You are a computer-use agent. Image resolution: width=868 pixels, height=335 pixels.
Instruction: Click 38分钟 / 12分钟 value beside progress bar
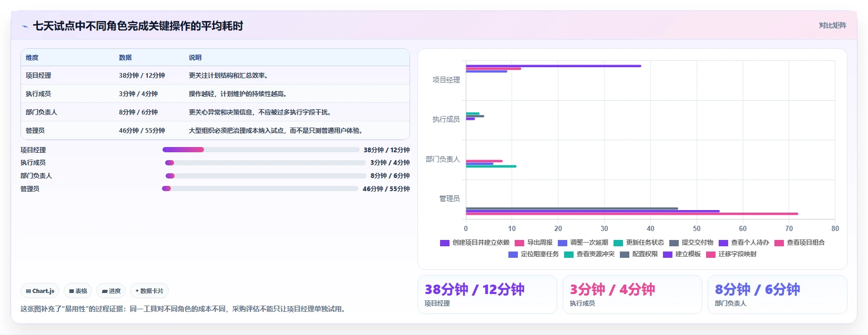[387, 150]
